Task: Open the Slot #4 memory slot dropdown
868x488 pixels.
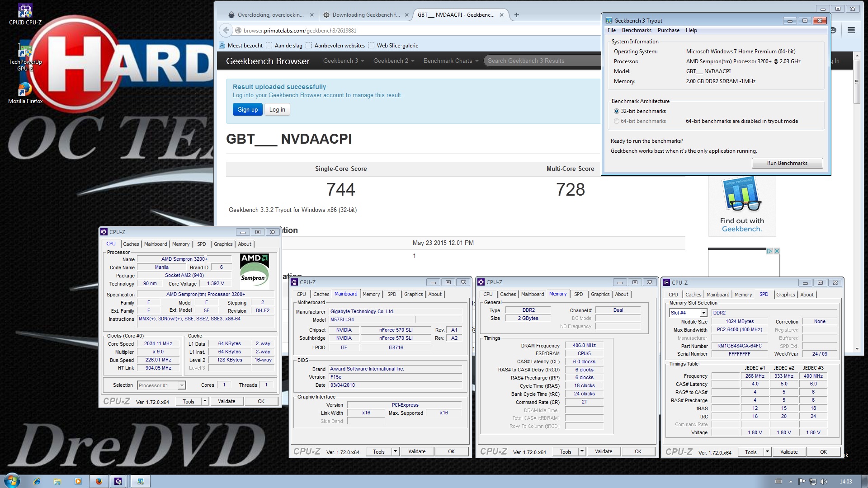Action: 703,313
